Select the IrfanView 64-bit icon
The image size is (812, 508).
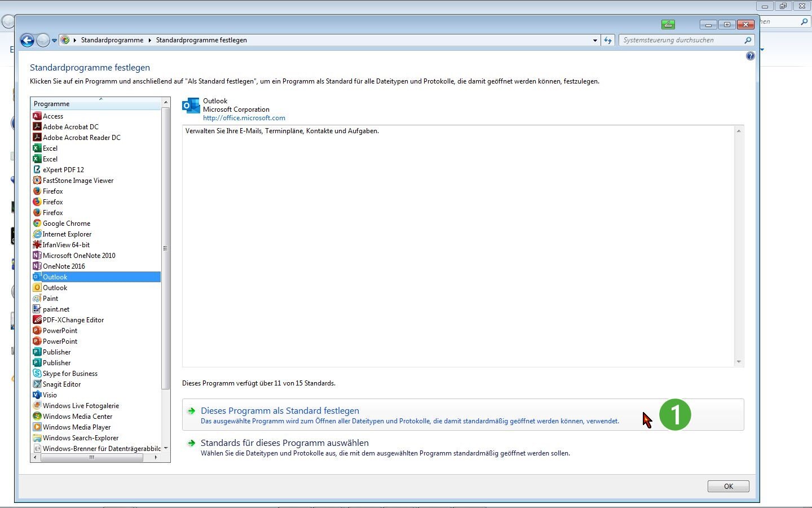(x=37, y=245)
